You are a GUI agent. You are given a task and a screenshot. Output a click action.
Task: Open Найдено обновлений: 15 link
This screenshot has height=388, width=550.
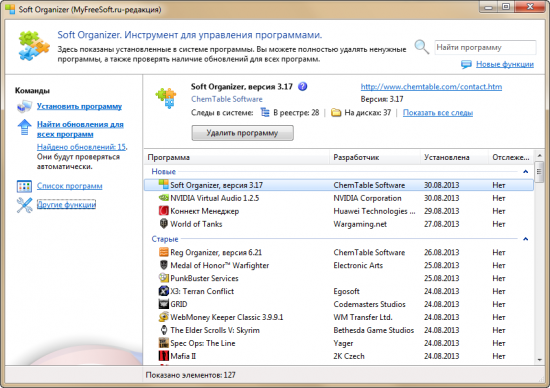pyautogui.click(x=81, y=147)
